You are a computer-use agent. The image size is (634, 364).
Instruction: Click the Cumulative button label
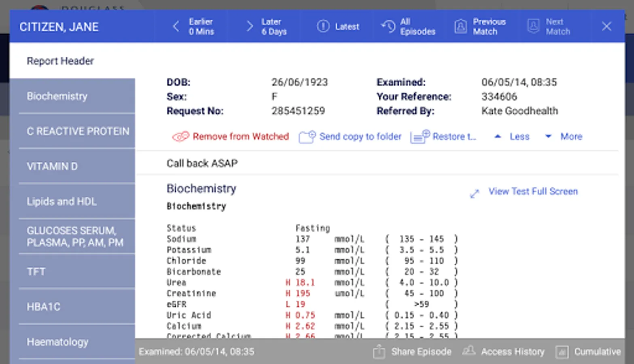point(598,352)
